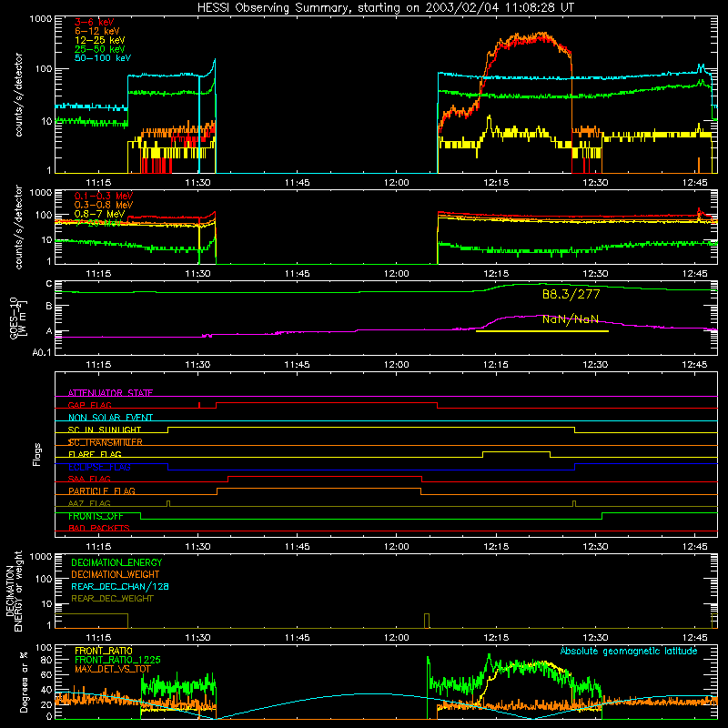This screenshot has height=728, width=728.
Task: Select the FLARE_FLAG label
Action: (95, 454)
